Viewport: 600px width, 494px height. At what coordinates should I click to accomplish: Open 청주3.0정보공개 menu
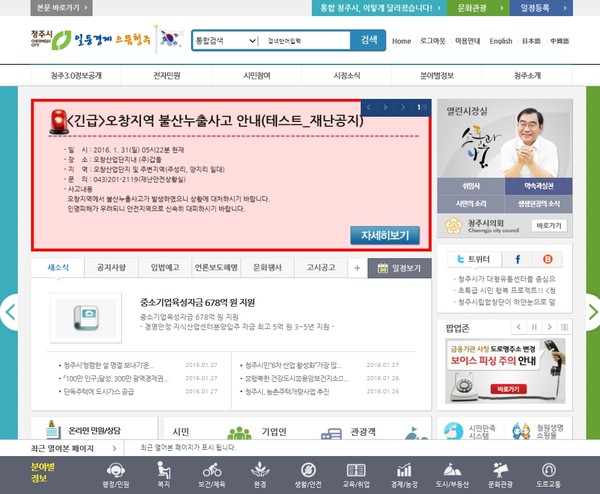click(x=76, y=75)
